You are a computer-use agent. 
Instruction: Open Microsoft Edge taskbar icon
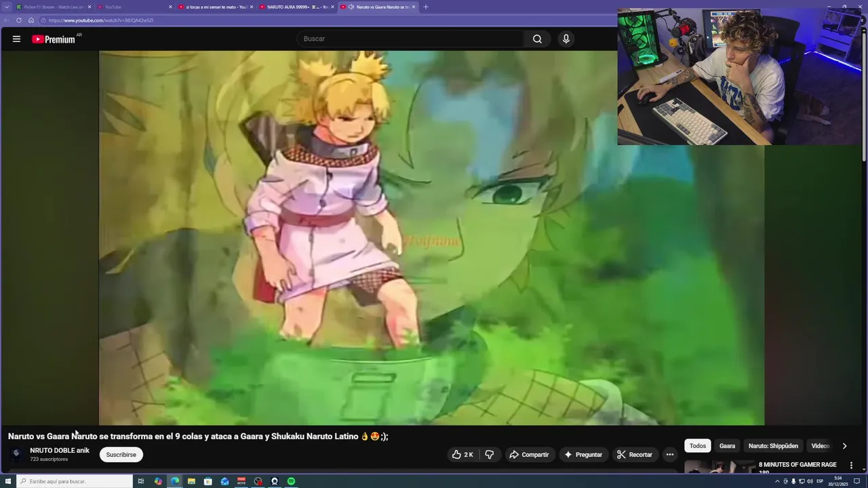[x=175, y=481]
